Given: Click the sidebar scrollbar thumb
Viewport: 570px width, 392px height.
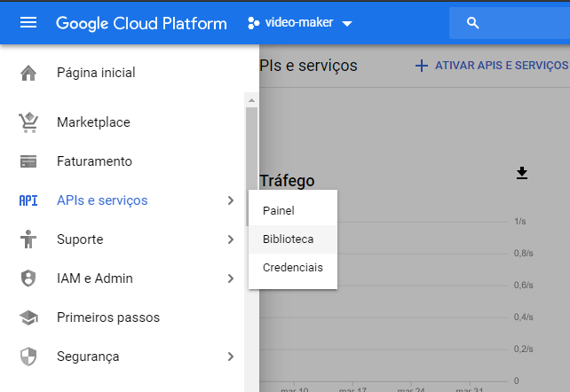Looking at the screenshot, I should click(x=251, y=166).
